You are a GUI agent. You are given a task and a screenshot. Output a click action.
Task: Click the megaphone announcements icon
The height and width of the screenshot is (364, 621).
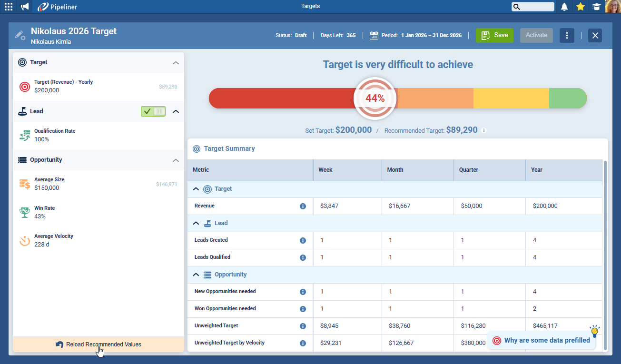(x=25, y=7)
